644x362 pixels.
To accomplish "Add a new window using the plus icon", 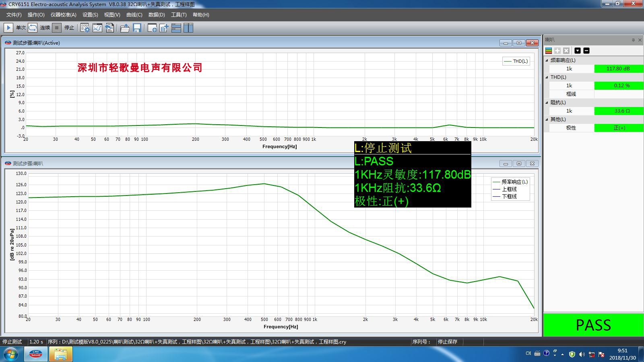I will coord(152,28).
